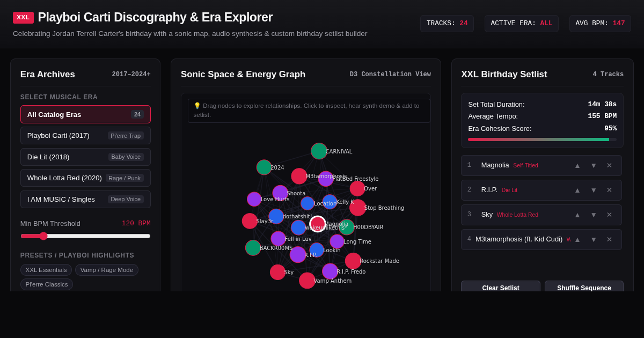Move Sky down in the setlist
644x338 pixels.
594,215
